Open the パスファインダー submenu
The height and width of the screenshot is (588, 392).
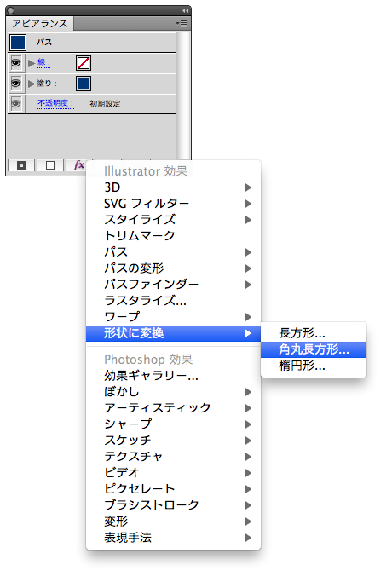(x=173, y=285)
